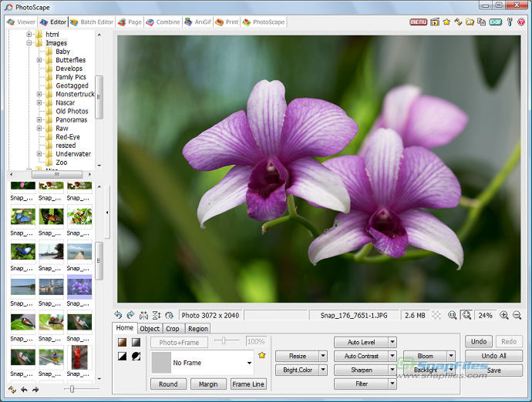Screen dimensions: 532x402
Task: Add frame to favorites star
Action: click(261, 355)
